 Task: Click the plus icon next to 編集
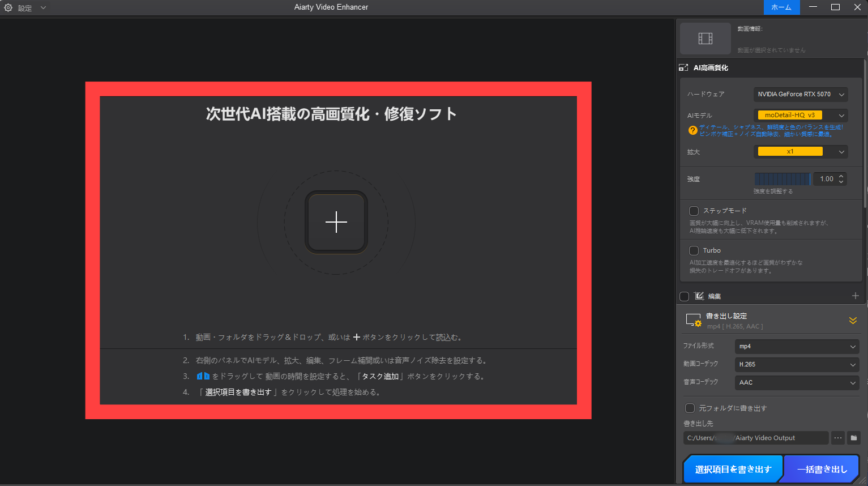click(856, 295)
